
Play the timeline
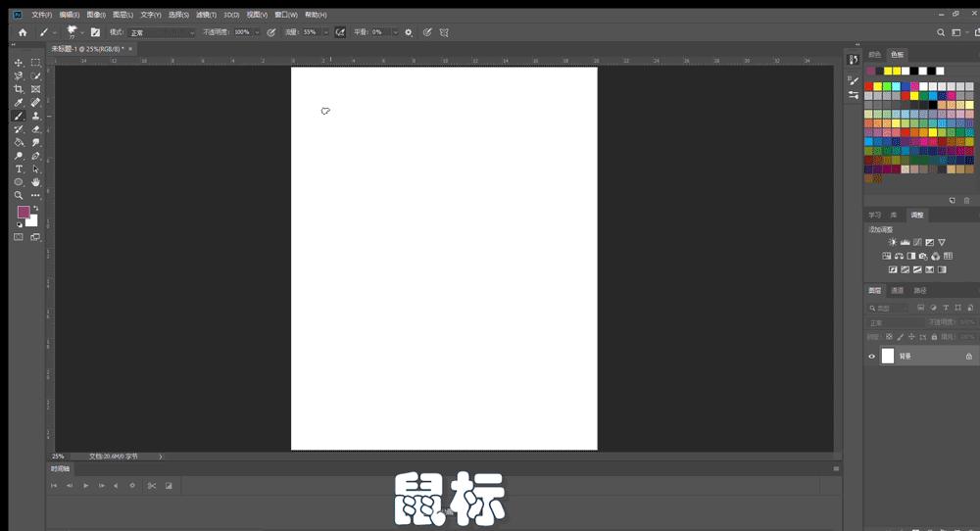[85, 485]
